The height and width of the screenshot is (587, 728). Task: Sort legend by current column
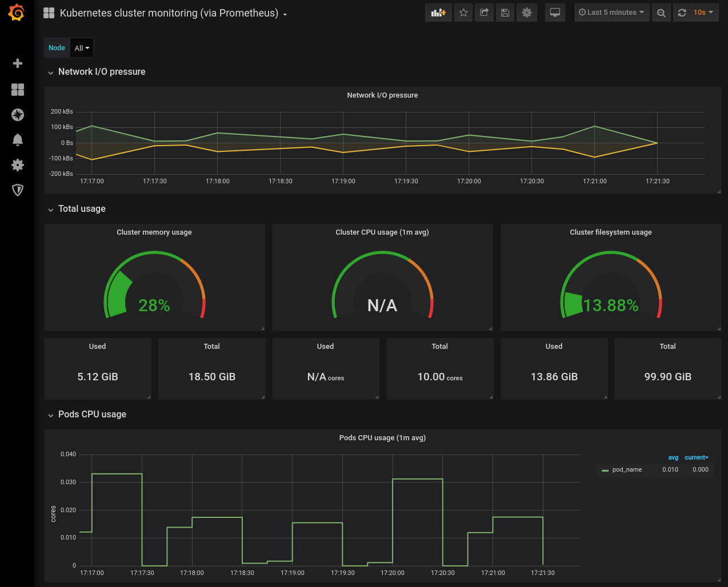(696, 457)
